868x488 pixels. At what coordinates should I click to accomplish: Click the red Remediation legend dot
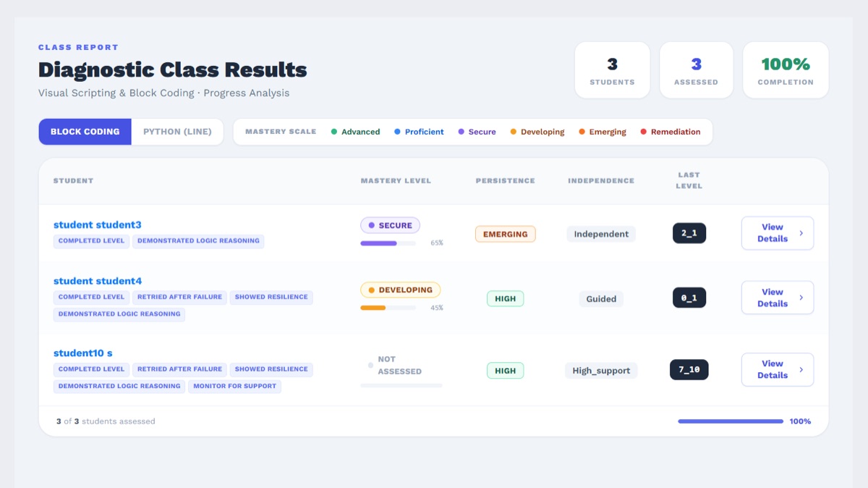[644, 132]
